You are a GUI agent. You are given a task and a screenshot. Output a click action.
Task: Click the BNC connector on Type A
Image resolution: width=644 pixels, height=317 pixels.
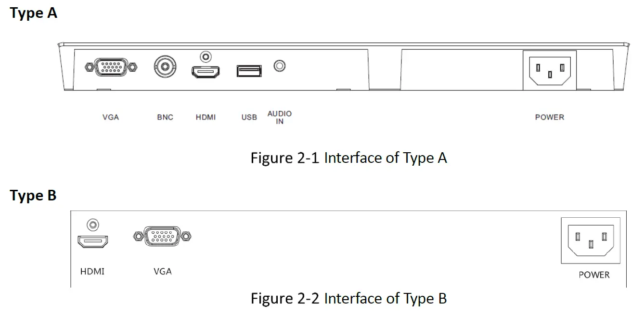click(x=165, y=67)
